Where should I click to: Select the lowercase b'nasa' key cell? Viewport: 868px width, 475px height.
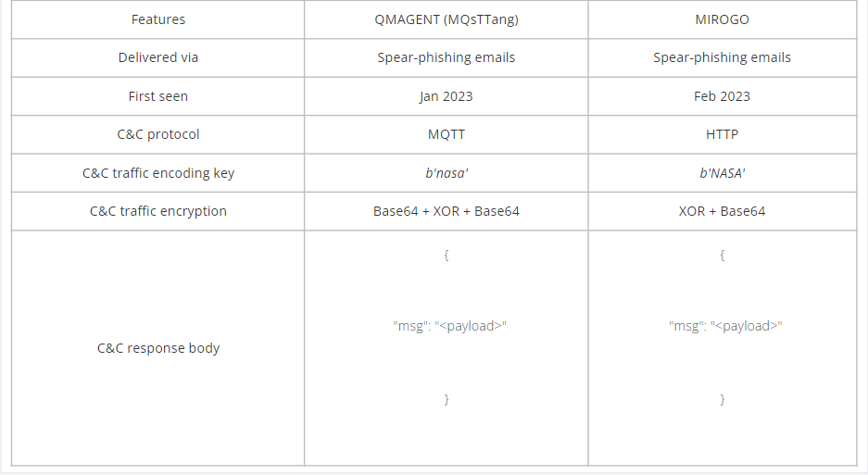click(447, 173)
